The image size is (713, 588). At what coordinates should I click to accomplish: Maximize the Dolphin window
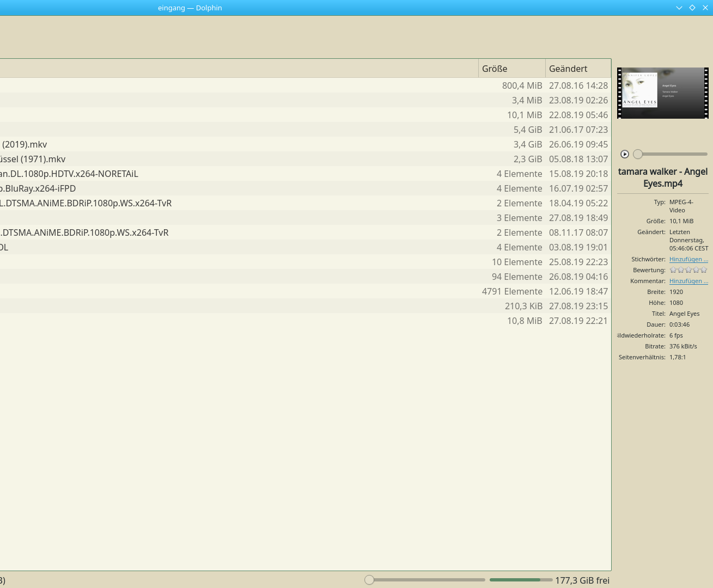pos(692,8)
